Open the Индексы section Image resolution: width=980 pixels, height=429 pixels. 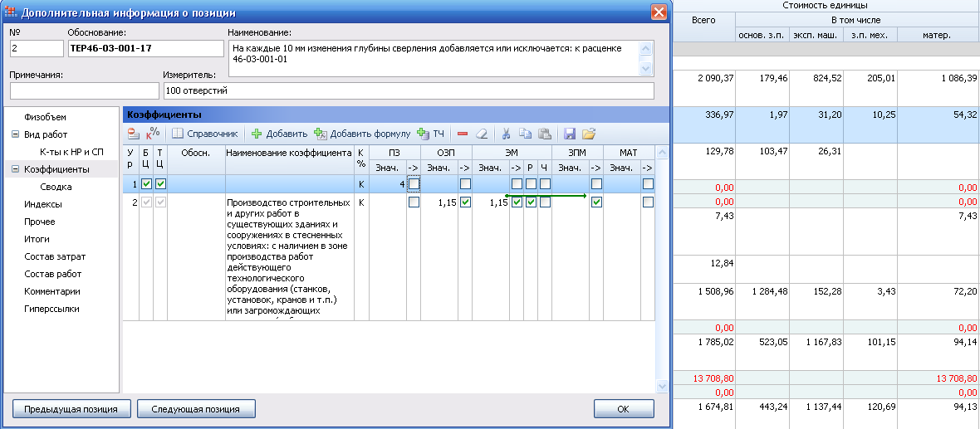pyautogui.click(x=42, y=204)
